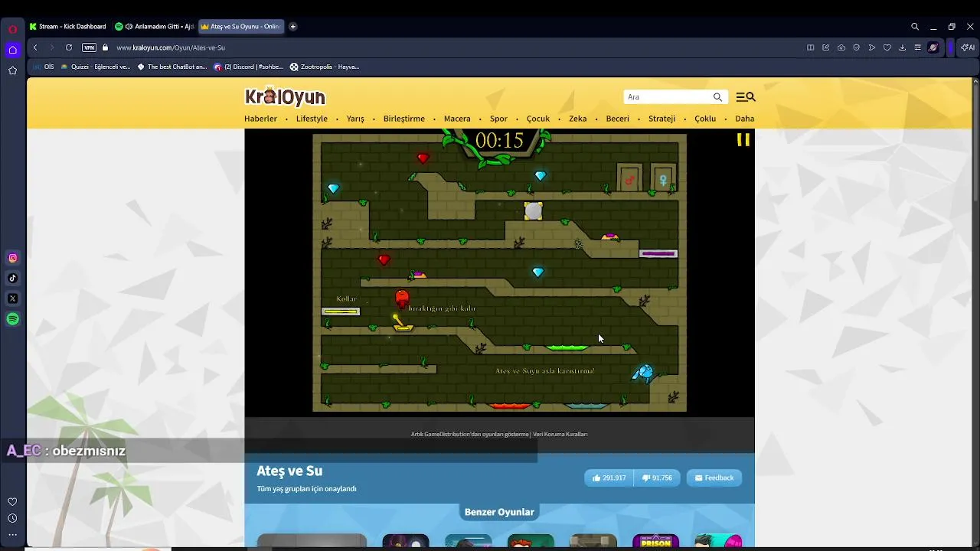Click the Opera logo menu icon
980x551 pixels.
(12, 29)
